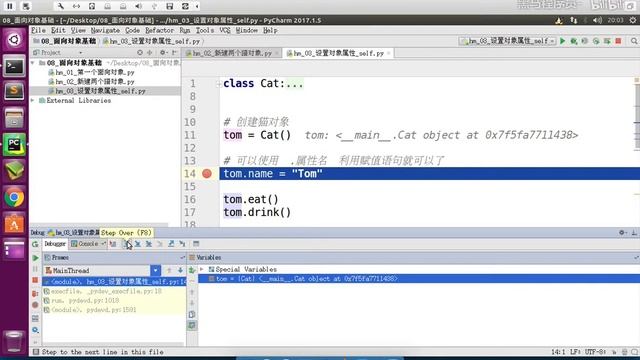This screenshot has height=360, width=640.
Task: Collapse 08_面向对象基础 project folder
Action: point(33,63)
